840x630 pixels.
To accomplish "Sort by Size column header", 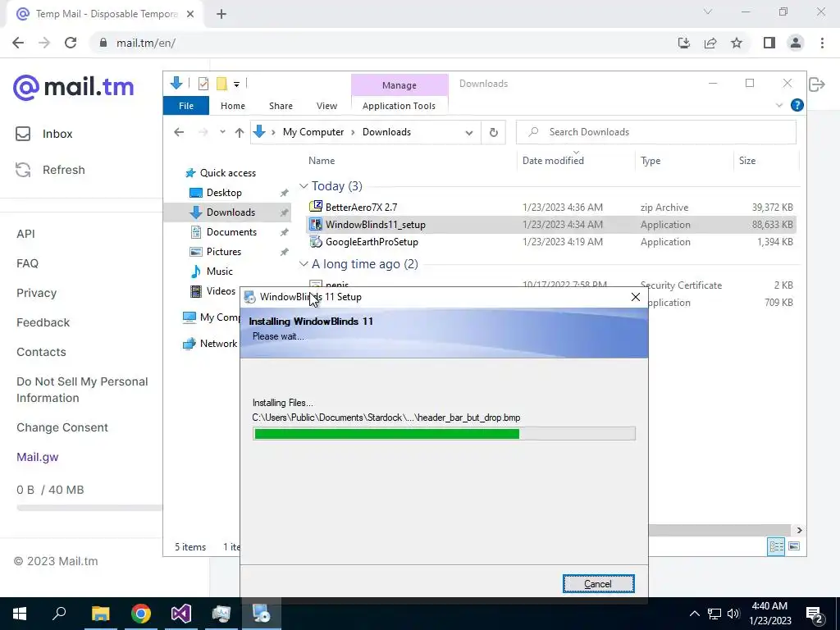I will (746, 161).
